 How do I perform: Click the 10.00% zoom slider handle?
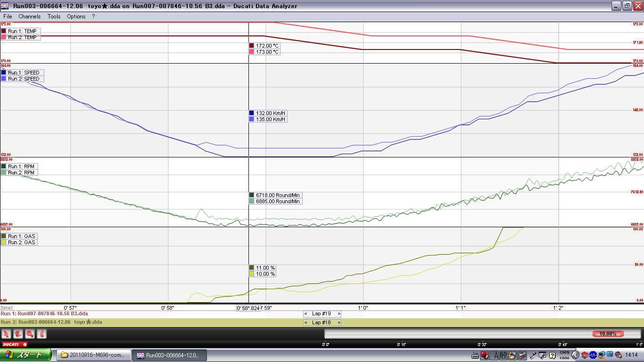point(608,334)
